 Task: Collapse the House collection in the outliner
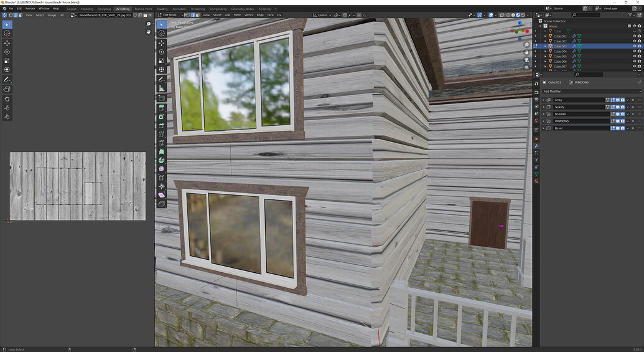(x=541, y=26)
